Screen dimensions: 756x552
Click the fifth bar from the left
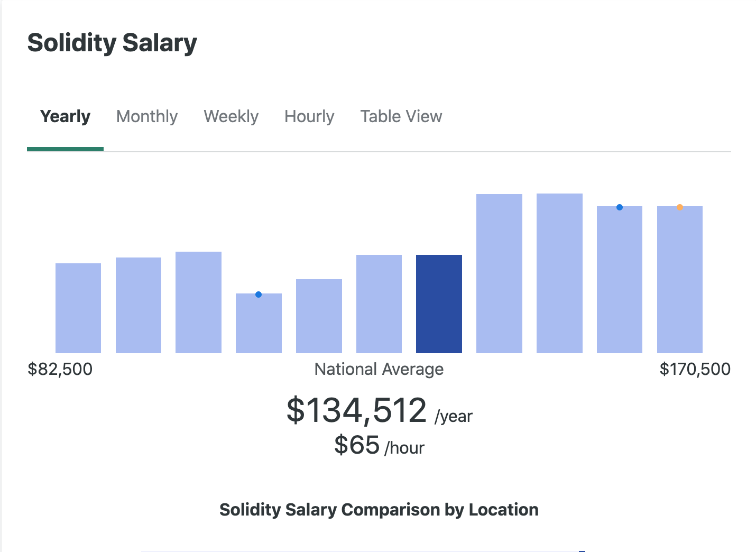[x=319, y=316]
